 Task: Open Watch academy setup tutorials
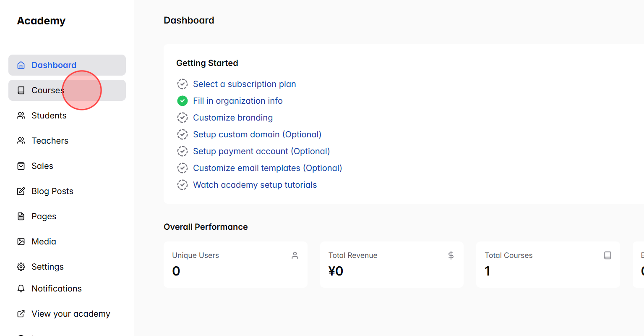pos(255,185)
